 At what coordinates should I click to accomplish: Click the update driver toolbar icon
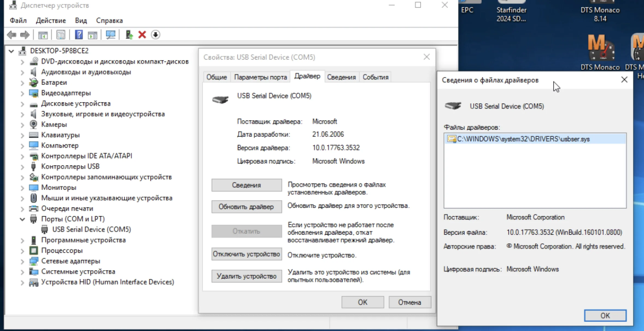[x=129, y=35]
